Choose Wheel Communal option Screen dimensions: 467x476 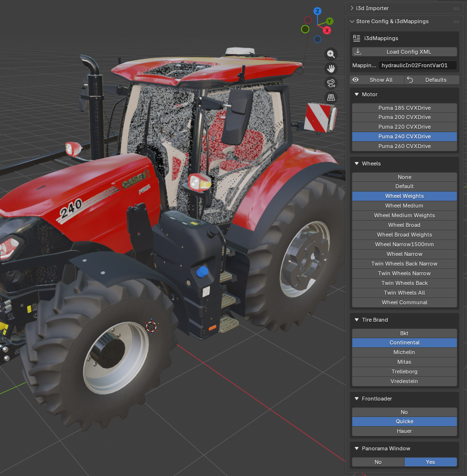click(x=405, y=303)
